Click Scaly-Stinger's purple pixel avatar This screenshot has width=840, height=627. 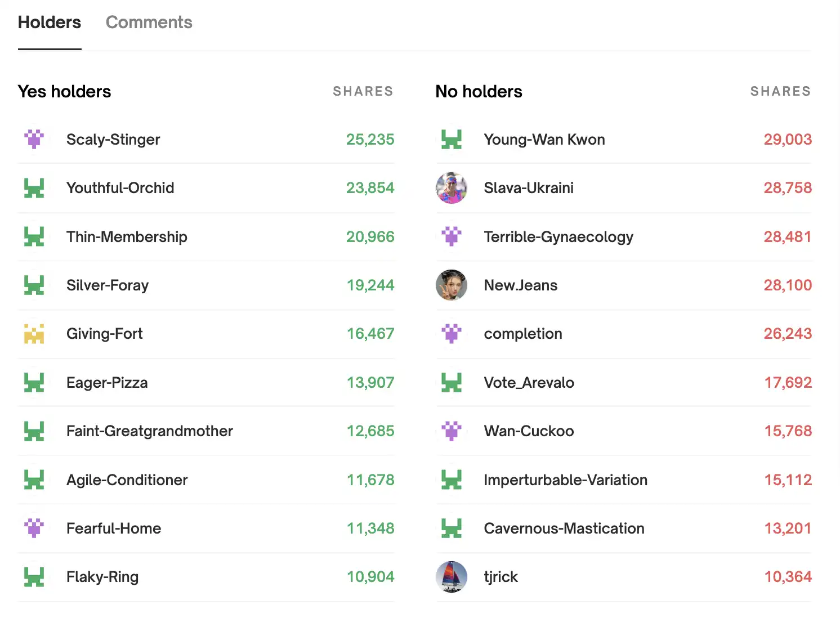(x=34, y=139)
